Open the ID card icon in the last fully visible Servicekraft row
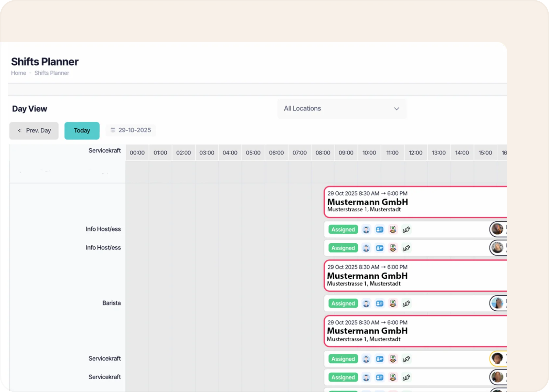549x392 pixels. (x=379, y=377)
